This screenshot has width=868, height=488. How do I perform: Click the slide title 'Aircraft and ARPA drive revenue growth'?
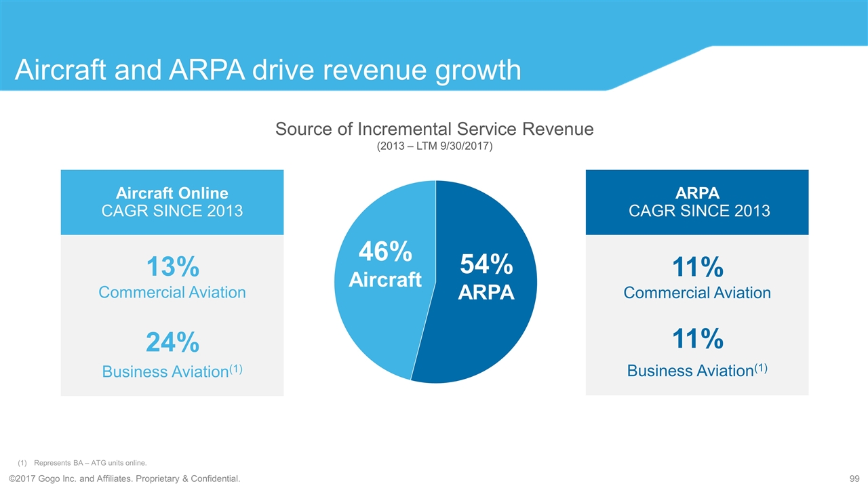pos(269,71)
